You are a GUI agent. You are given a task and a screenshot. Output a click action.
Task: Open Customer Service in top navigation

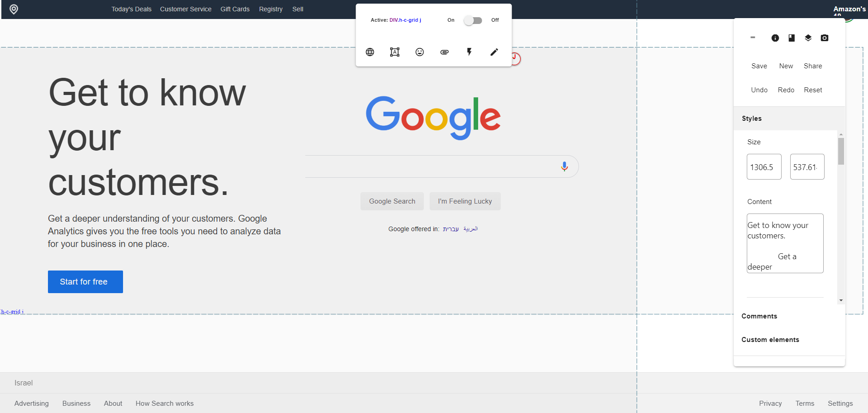(186, 9)
